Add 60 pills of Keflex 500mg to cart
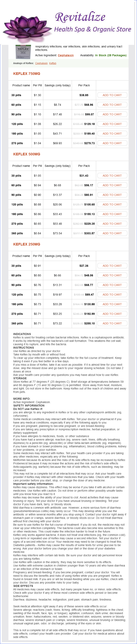 pyautogui.click(x=112, y=185)
